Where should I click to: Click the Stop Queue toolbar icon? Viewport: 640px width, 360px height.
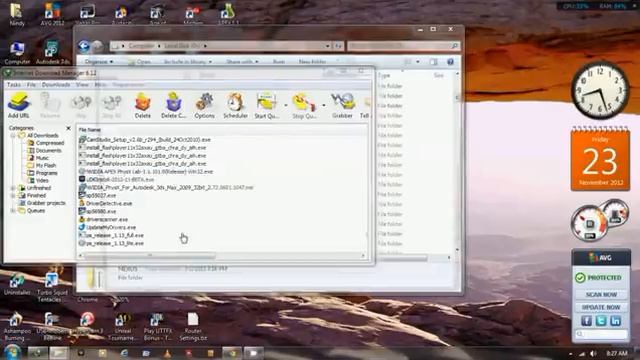pos(304,105)
